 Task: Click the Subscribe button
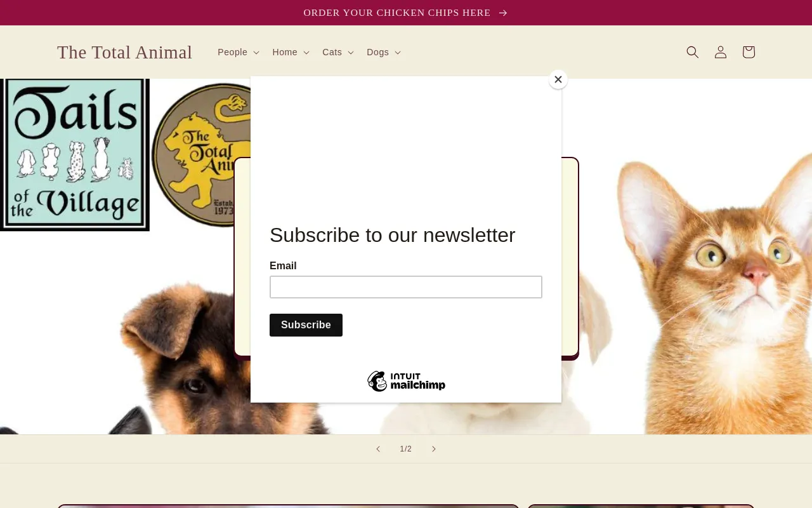(x=306, y=325)
